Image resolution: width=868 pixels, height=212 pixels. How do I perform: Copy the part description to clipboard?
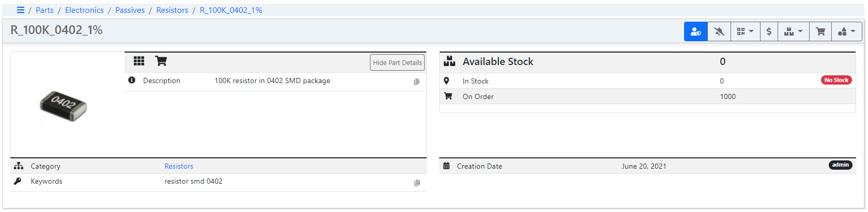(416, 81)
